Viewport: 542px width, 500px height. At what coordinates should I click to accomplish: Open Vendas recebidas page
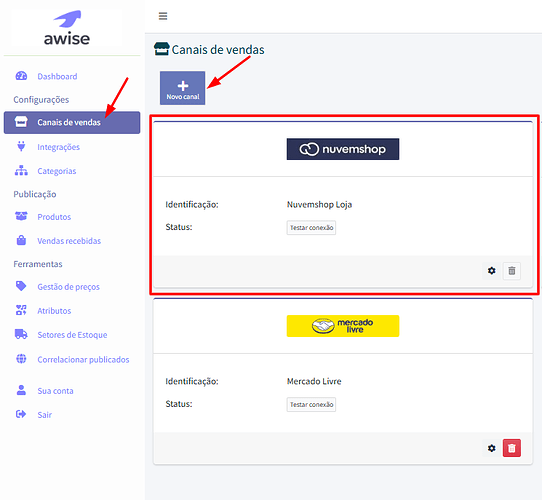pos(69,241)
